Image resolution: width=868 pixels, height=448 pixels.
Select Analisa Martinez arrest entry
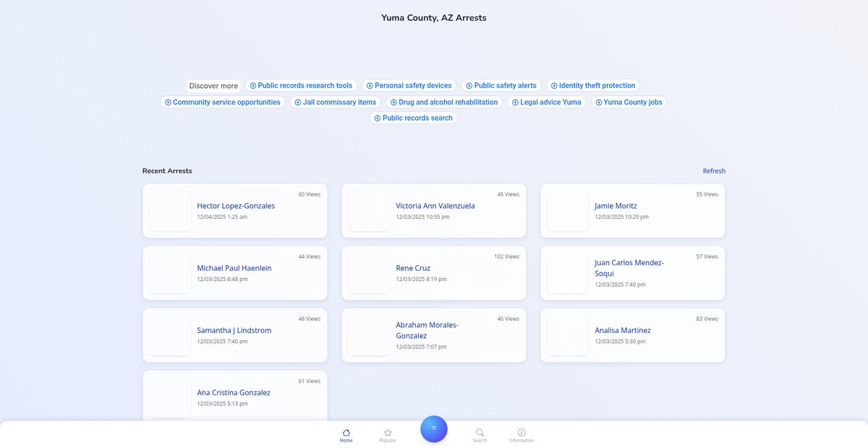pyautogui.click(x=622, y=330)
